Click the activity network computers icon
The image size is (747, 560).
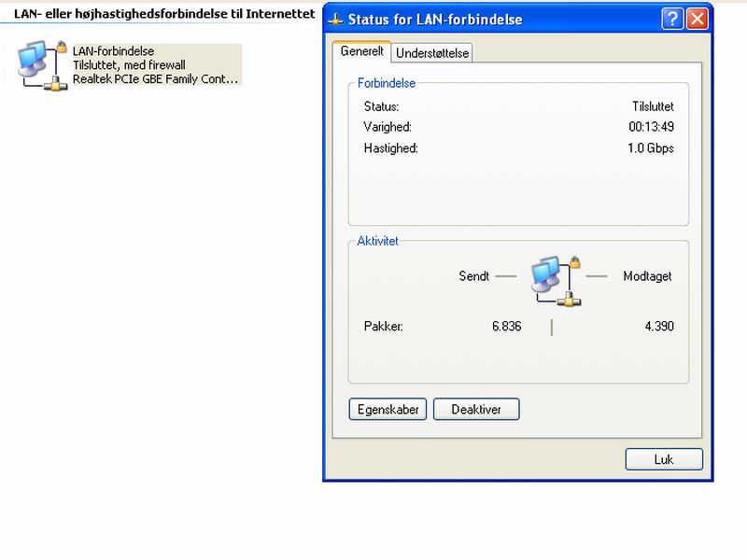[x=556, y=281]
